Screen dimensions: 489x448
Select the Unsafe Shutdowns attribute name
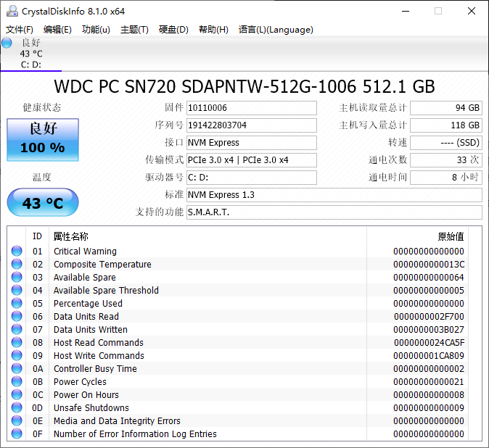click(x=91, y=408)
